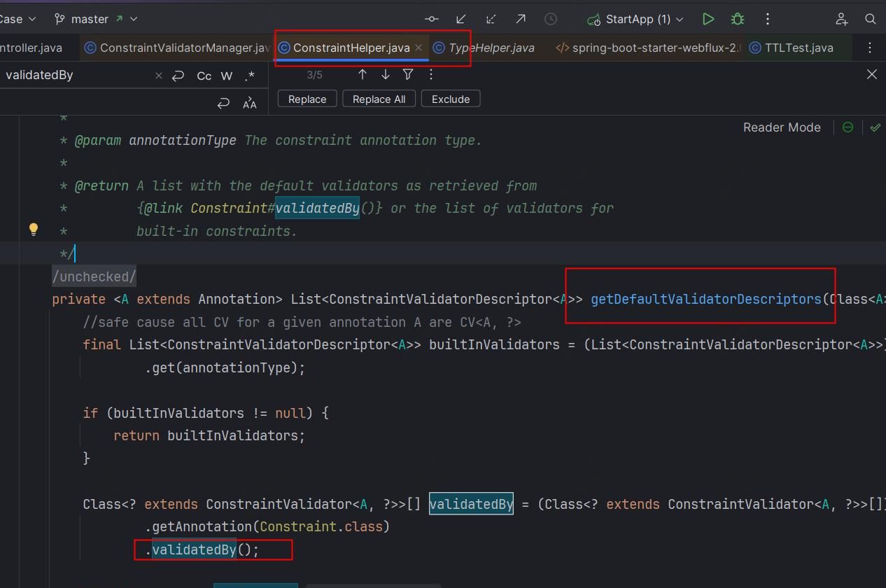Start debugging with the bug icon

[x=738, y=19]
